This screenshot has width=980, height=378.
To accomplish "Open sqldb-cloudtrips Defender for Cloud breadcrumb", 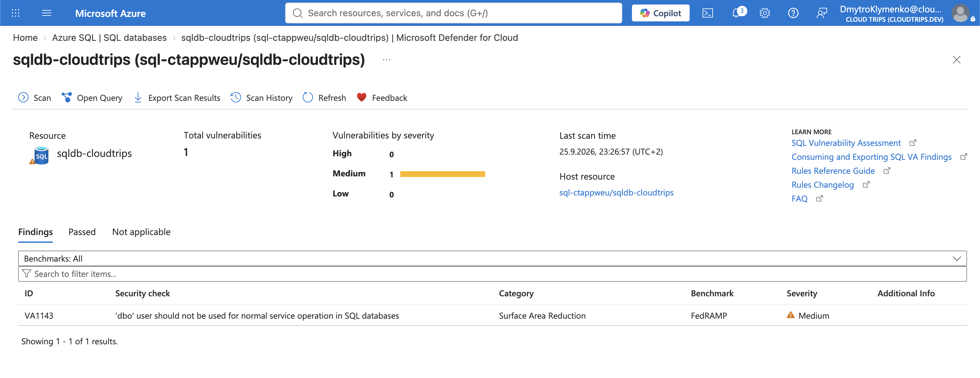I will [349, 38].
